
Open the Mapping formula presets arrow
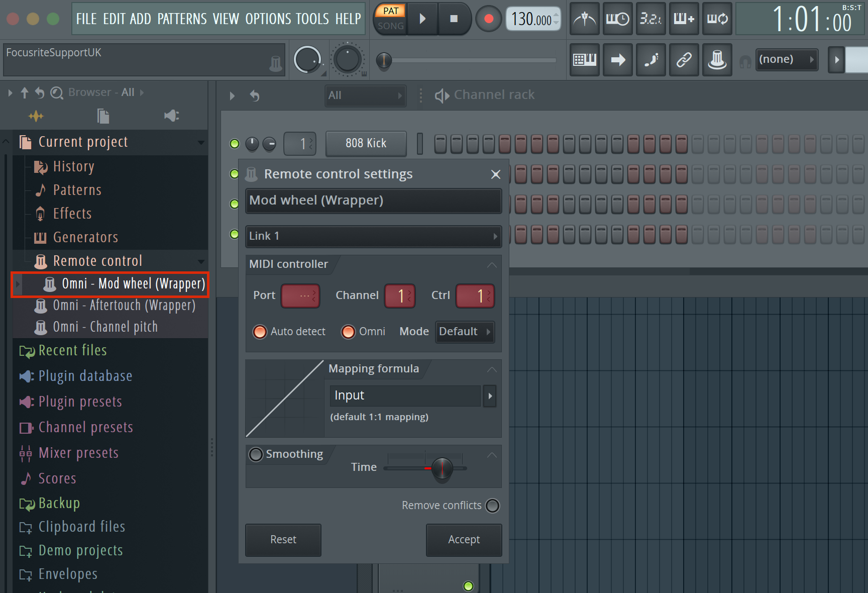click(x=490, y=396)
